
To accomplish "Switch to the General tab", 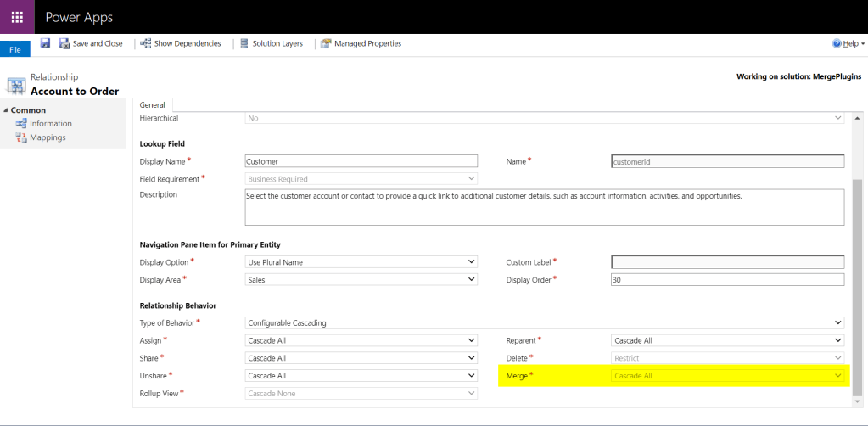I will 152,105.
